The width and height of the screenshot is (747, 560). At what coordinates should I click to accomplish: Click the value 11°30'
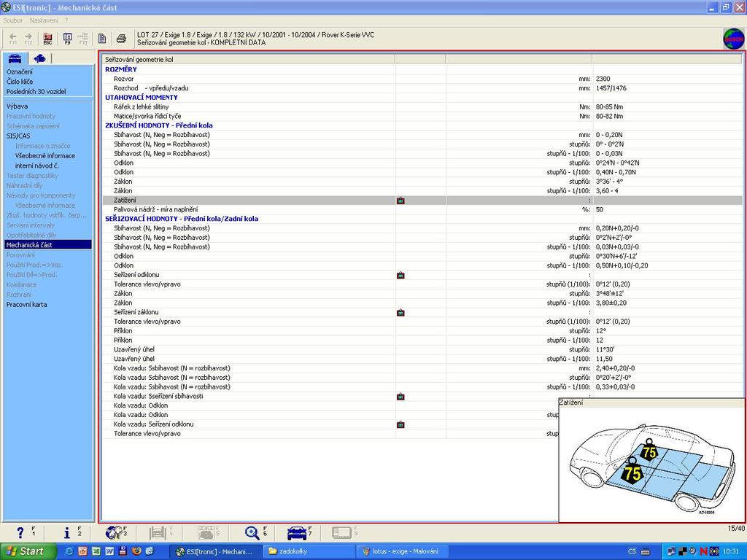click(605, 349)
